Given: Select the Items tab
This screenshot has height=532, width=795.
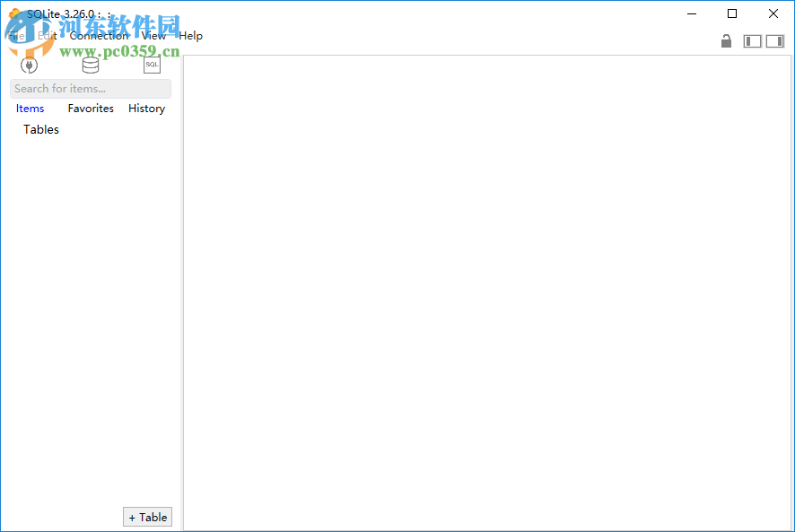Looking at the screenshot, I should click(30, 108).
